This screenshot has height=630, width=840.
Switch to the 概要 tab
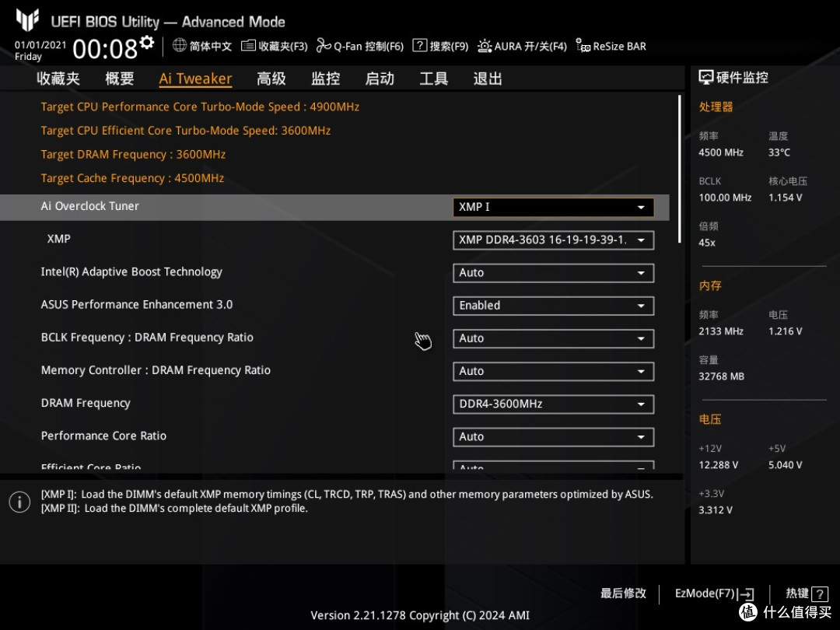(x=120, y=79)
